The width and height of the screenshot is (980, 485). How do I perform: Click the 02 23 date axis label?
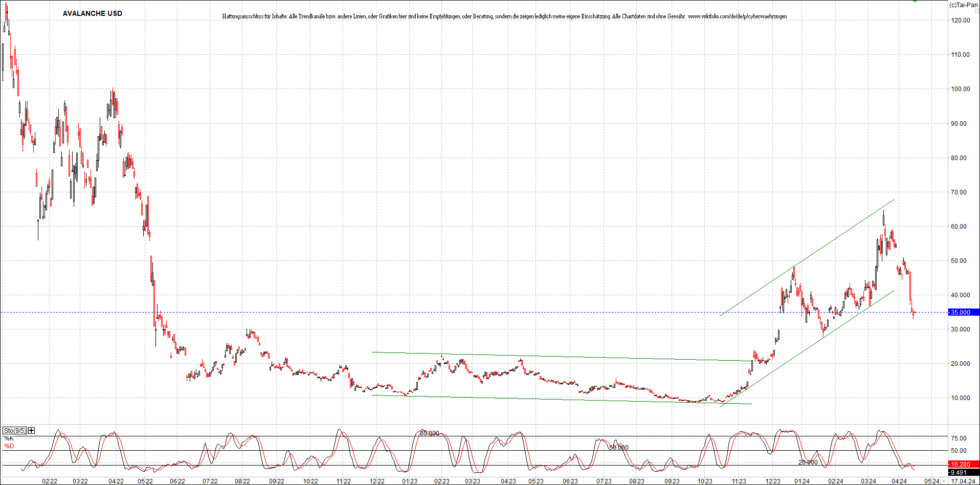pyautogui.click(x=442, y=481)
